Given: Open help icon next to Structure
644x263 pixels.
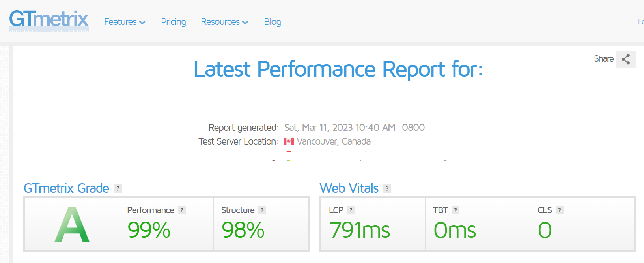Looking at the screenshot, I should point(262,210).
